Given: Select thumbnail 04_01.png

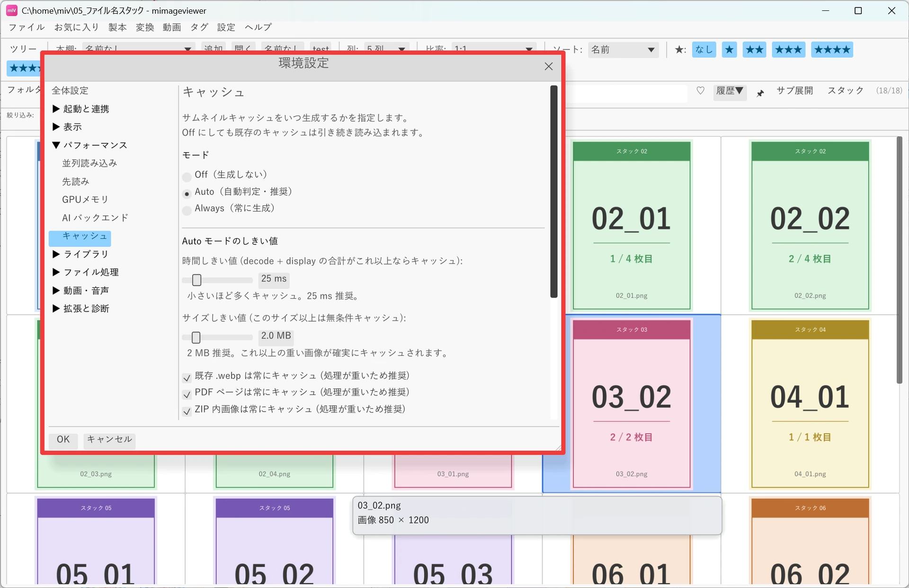Looking at the screenshot, I should pyautogui.click(x=810, y=404).
